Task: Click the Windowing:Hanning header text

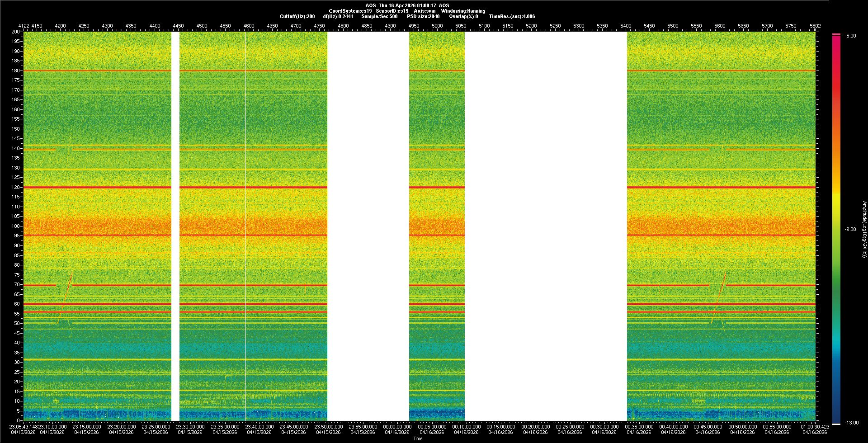Action: [x=463, y=11]
